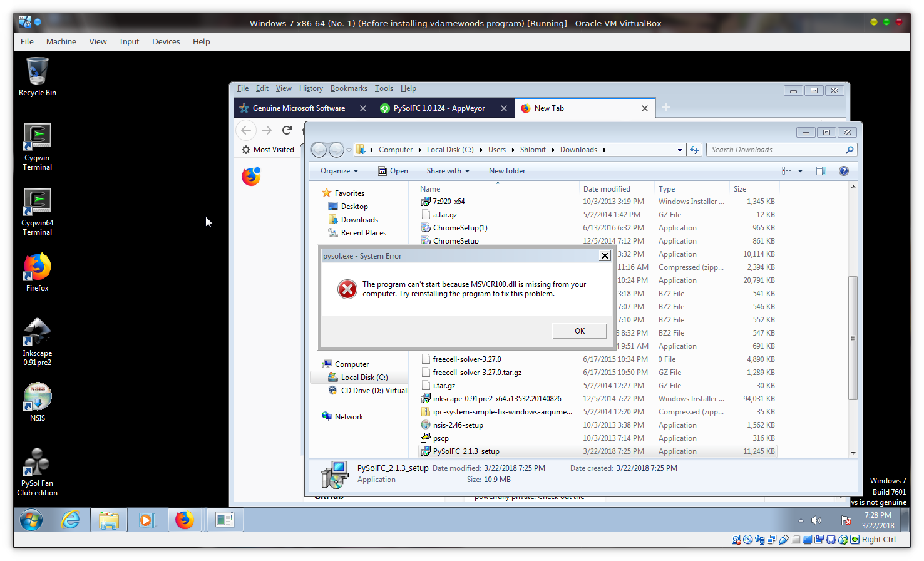
Task: Click Explorer refresh button next to address bar
Action: click(694, 150)
